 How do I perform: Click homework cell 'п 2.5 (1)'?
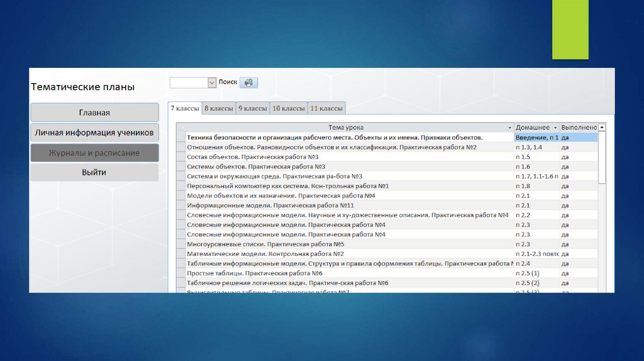point(537,273)
